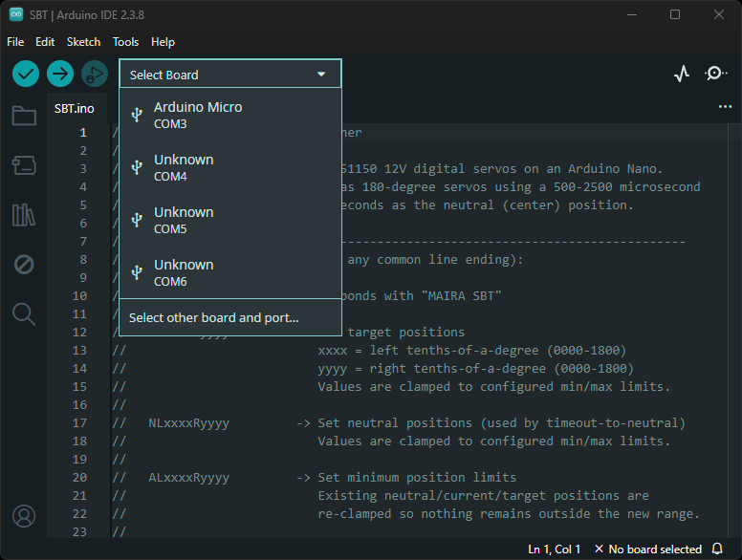
Task: Open the Serial Monitor
Action: pyautogui.click(x=715, y=74)
